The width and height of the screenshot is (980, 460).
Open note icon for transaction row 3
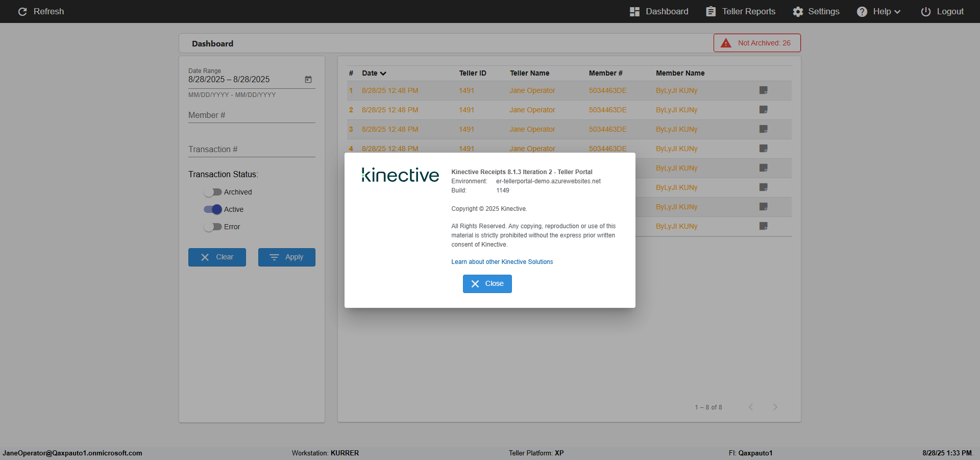tap(764, 129)
